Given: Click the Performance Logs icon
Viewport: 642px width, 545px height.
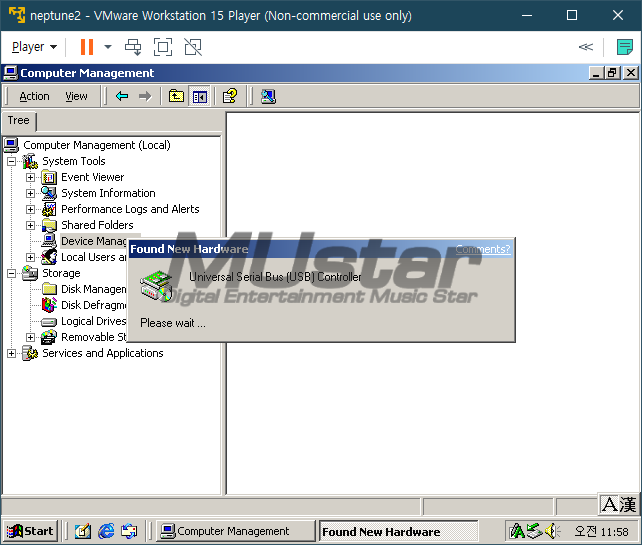Looking at the screenshot, I should [x=49, y=209].
